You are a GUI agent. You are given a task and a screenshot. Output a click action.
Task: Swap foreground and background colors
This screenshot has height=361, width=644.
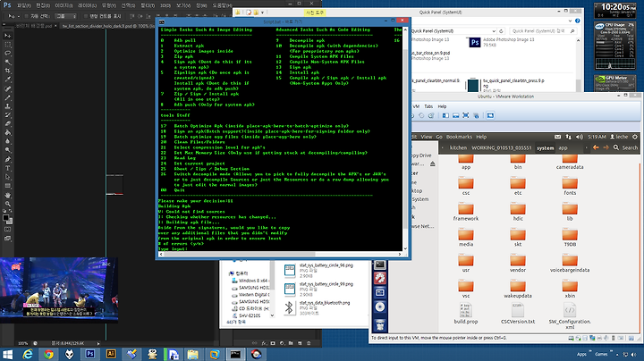coord(10,211)
